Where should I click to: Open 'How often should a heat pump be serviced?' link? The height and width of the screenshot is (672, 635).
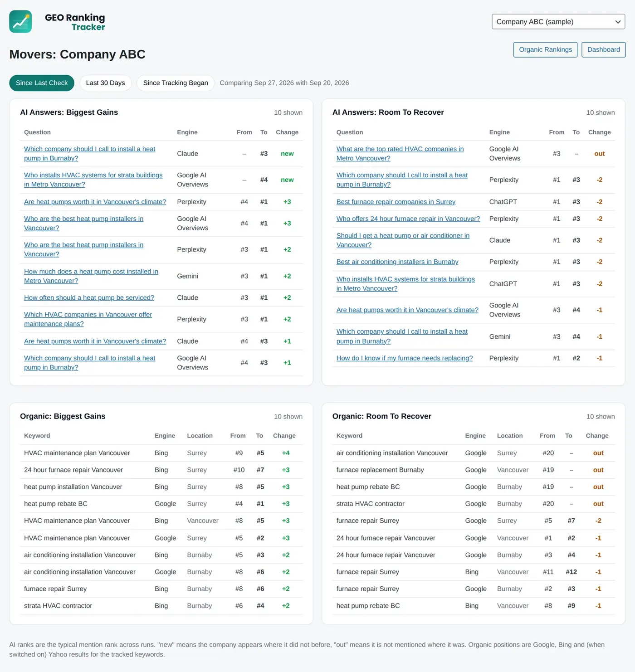click(89, 297)
